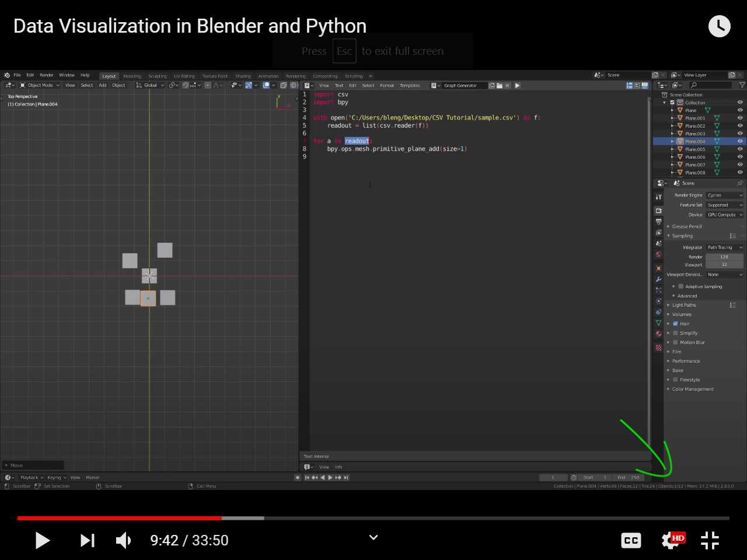Screen dimensions: 747x560
Task: Open the Render properties tab icon
Action: (658, 211)
